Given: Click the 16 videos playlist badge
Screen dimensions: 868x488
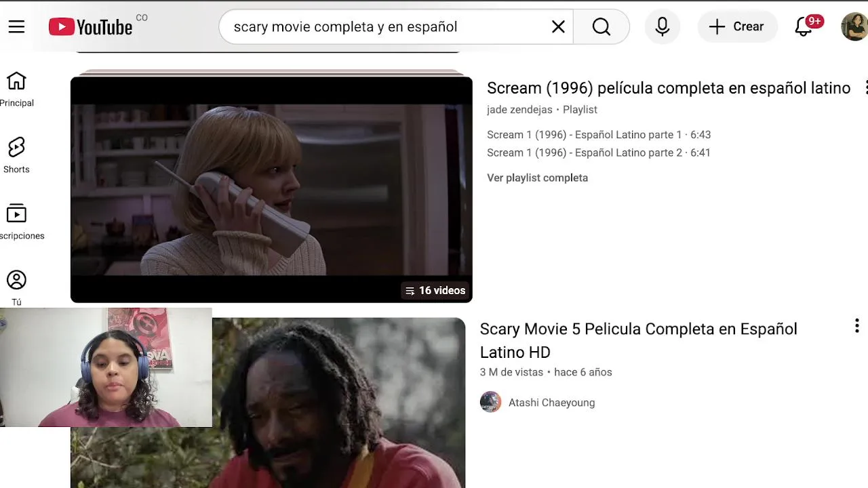Looking at the screenshot, I should tap(435, 291).
